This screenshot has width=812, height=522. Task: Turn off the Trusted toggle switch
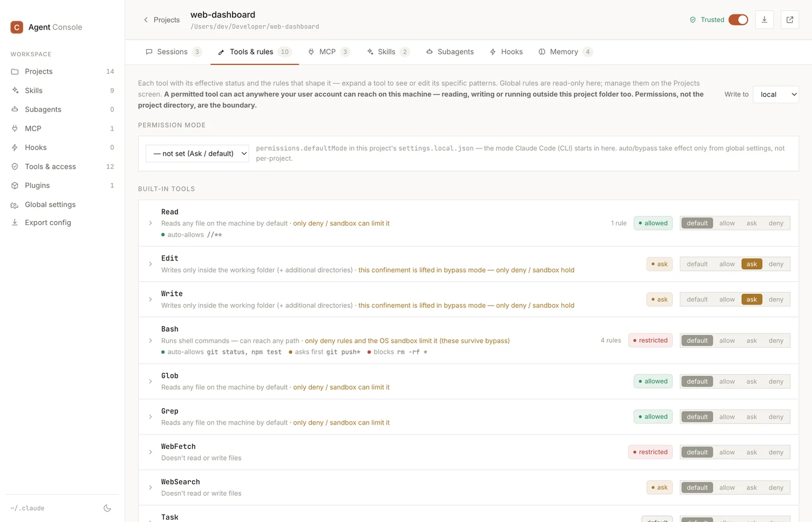click(738, 20)
